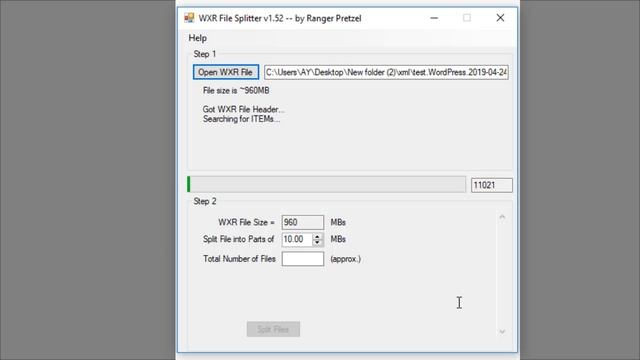Viewport: 640px width, 360px height.
Task: Click the 'File size is ~960MB' text
Action: pyautogui.click(x=236, y=91)
